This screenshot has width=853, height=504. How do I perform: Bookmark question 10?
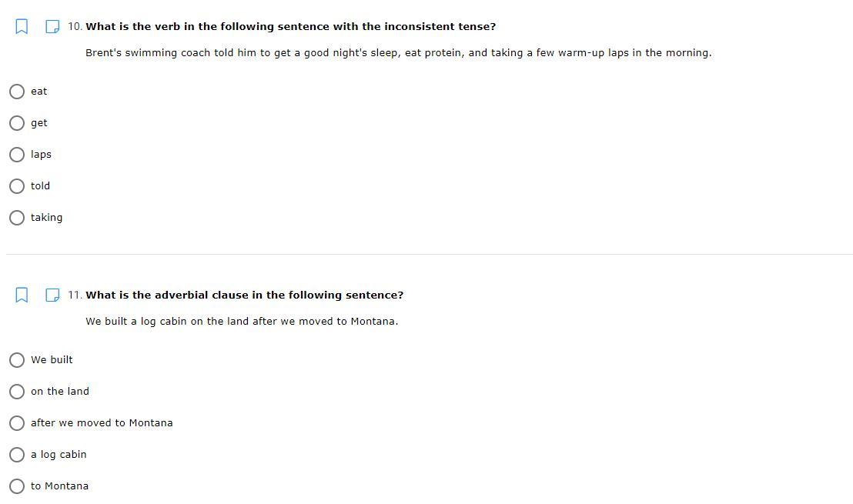(22, 27)
